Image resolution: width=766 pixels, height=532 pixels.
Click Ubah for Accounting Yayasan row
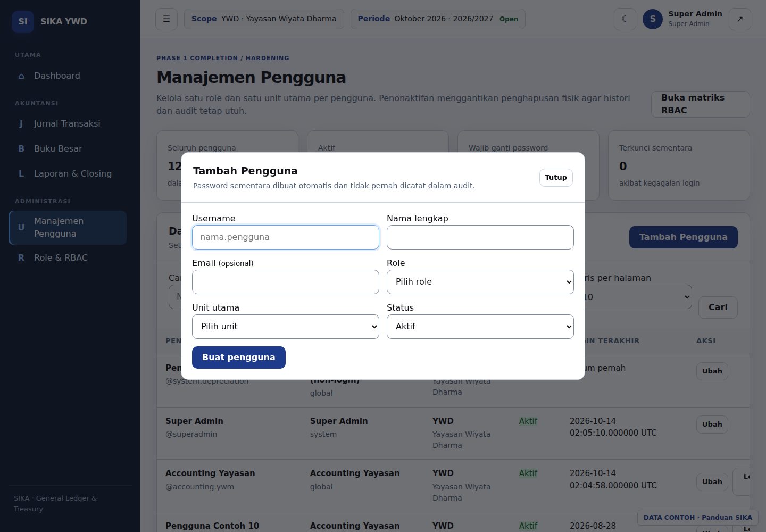point(712,482)
